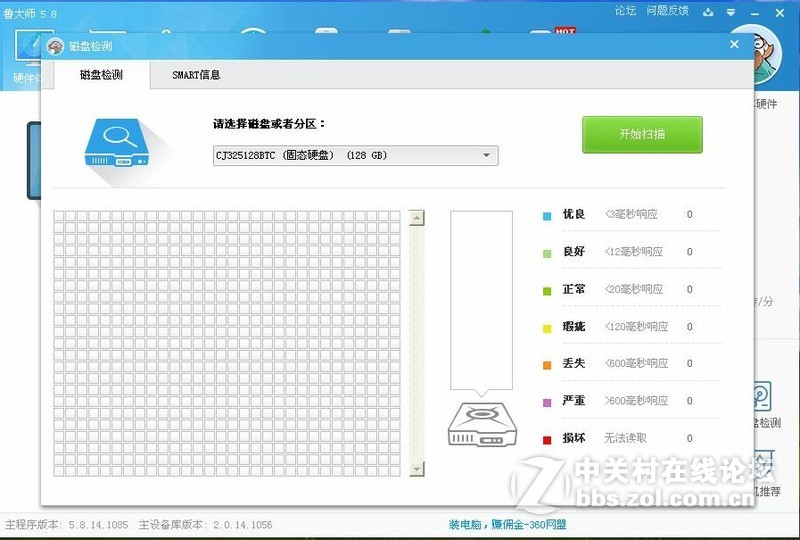Click the blue 优良 color swatch
The image size is (800, 540).
[547, 216]
